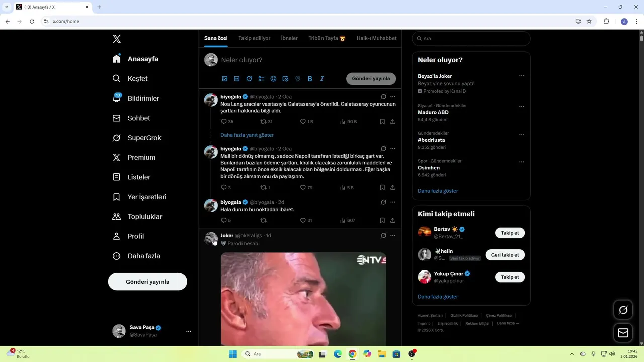Open the Joker post video thumbnail
644x362 pixels.
(x=303, y=299)
